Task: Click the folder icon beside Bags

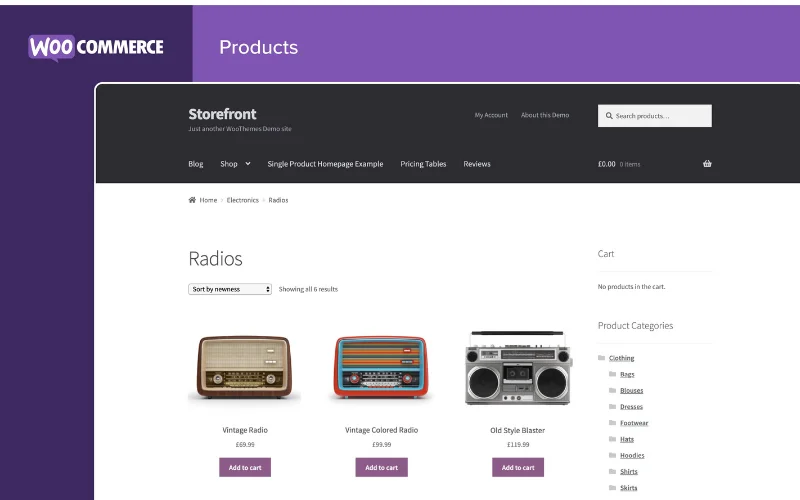Action: click(x=613, y=374)
